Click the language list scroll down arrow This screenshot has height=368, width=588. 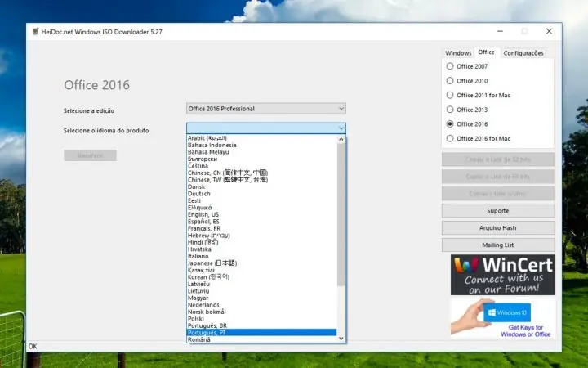pos(341,339)
